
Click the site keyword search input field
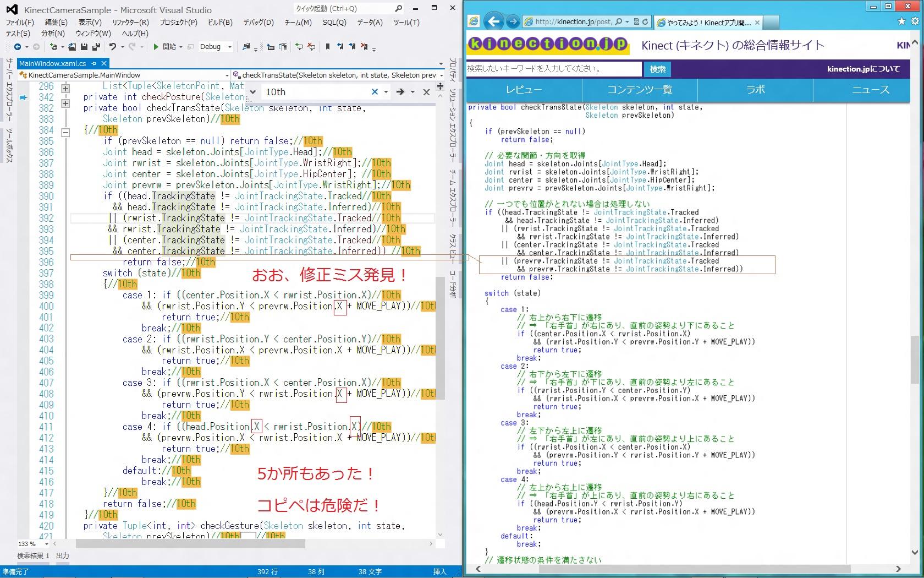(x=554, y=69)
